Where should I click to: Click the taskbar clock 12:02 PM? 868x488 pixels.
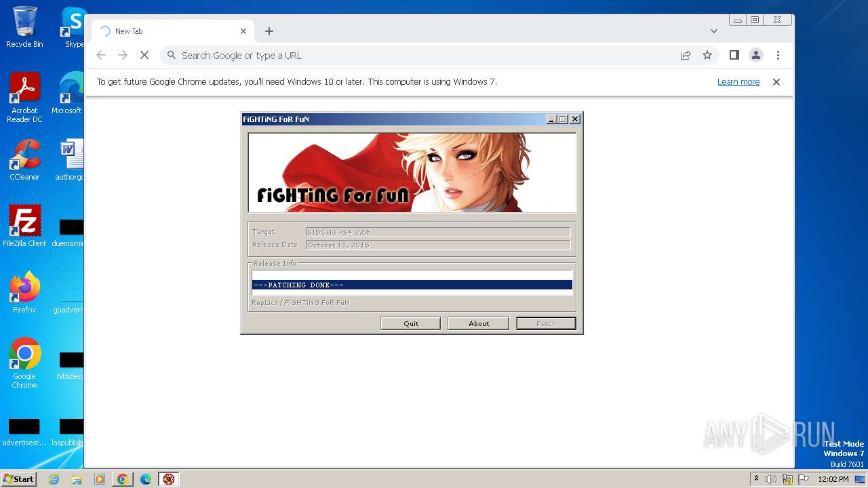(833, 479)
